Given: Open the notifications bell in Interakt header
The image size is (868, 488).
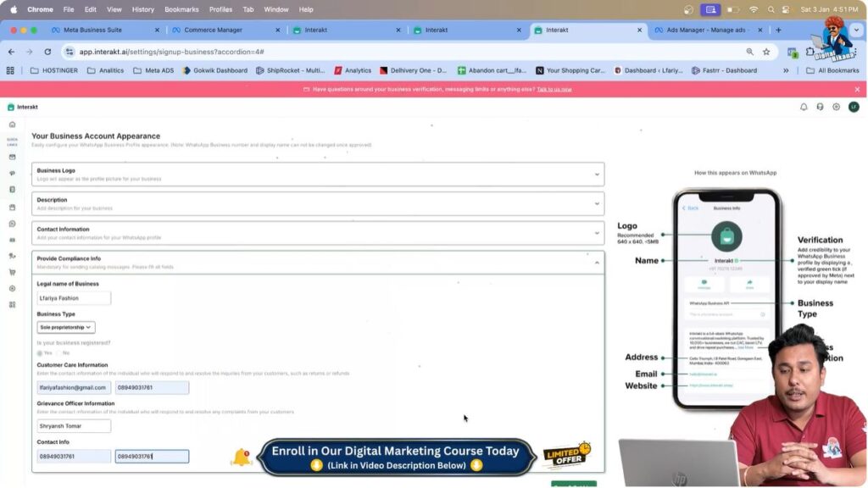Looking at the screenshot, I should [804, 107].
